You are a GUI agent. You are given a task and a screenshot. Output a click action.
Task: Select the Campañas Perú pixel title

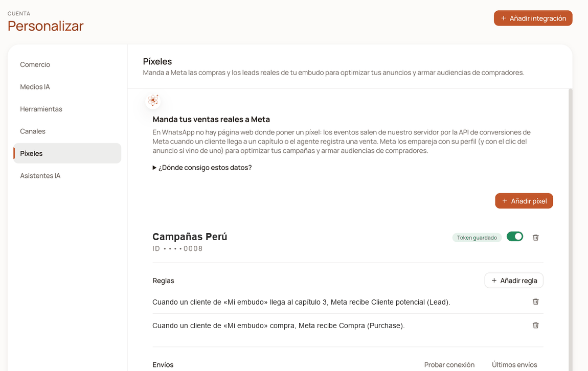coord(190,237)
